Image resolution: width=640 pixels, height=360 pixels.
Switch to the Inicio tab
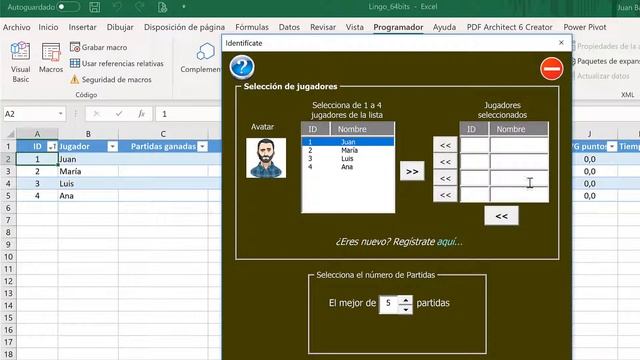click(48, 27)
